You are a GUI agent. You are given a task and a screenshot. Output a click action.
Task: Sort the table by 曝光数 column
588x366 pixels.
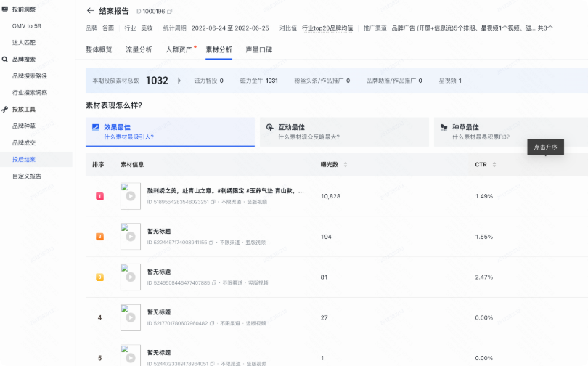pos(346,165)
